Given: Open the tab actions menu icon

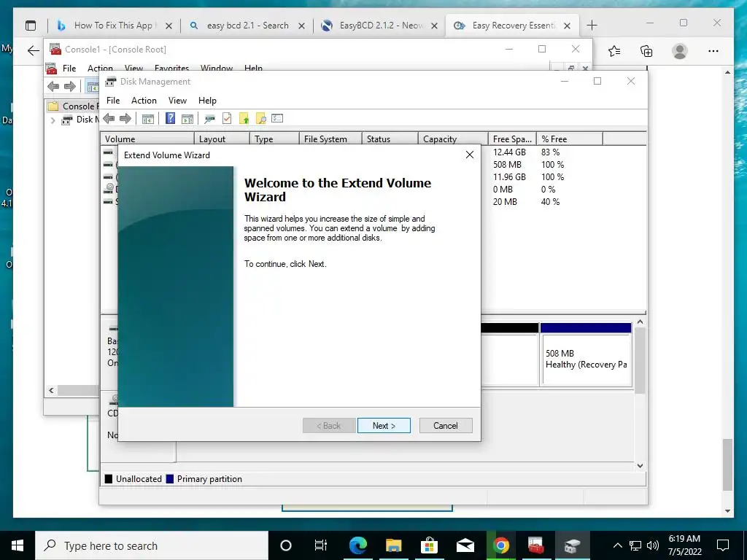Looking at the screenshot, I should point(31,26).
